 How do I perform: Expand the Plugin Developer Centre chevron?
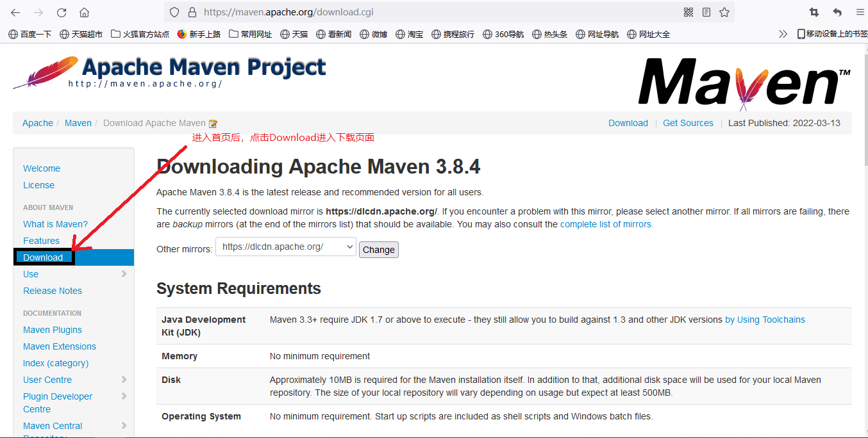point(124,396)
